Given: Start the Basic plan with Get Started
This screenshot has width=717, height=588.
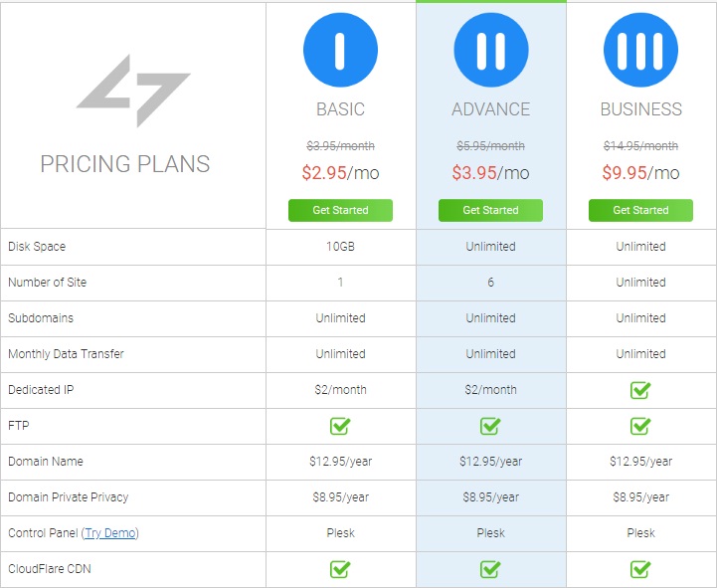Looking at the screenshot, I should 340,210.
